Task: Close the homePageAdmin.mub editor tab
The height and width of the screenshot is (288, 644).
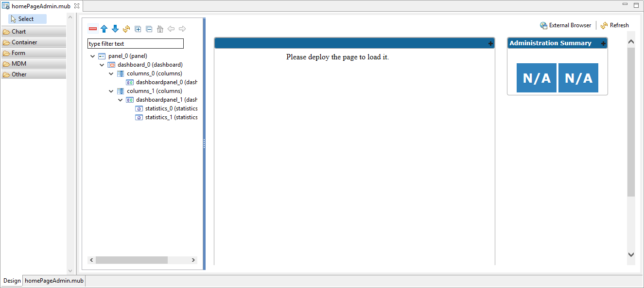Action: pos(77,6)
